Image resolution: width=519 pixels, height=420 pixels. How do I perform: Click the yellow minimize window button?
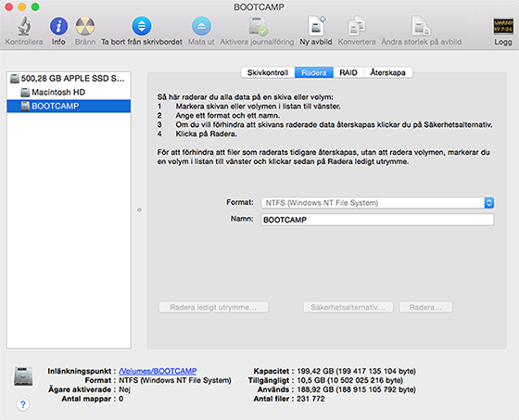point(22,6)
